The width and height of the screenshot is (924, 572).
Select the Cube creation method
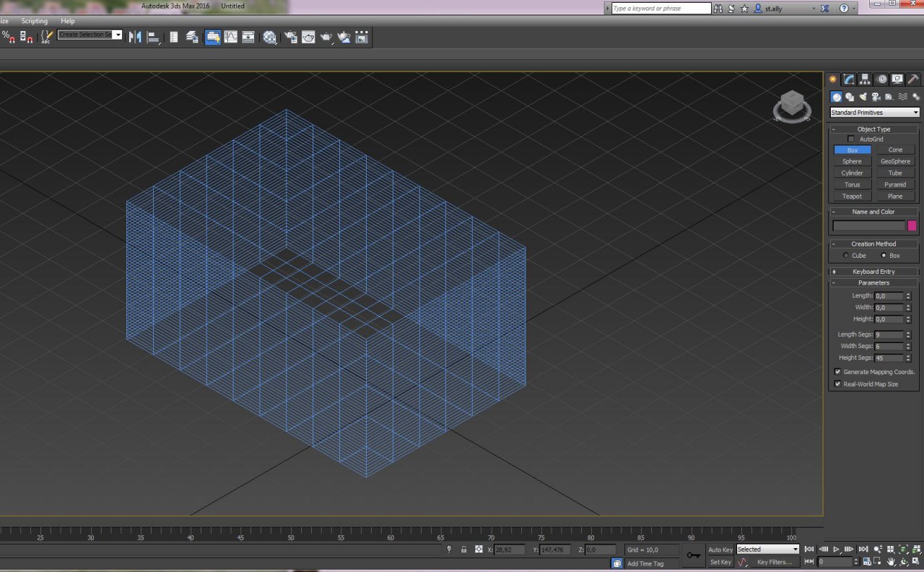846,256
